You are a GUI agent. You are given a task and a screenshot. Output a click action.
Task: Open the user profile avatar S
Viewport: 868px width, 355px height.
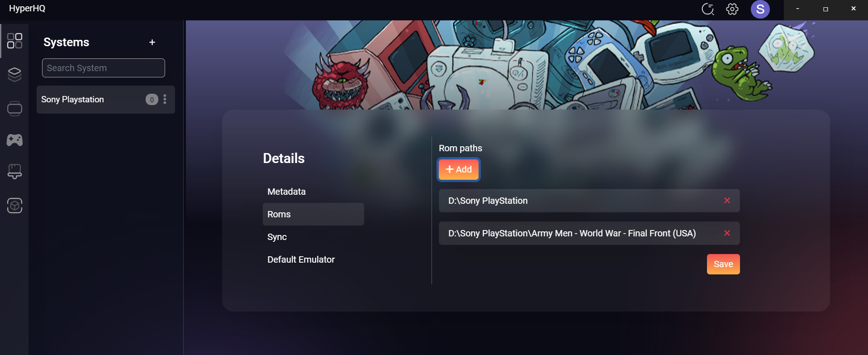(x=760, y=9)
